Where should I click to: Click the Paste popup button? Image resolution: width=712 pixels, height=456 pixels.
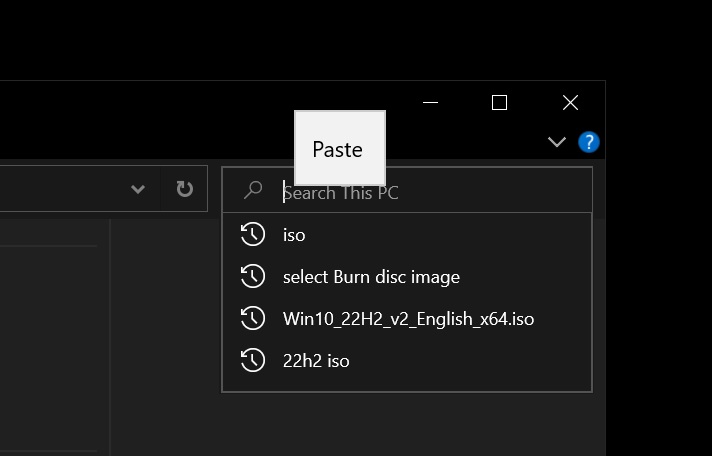(340, 149)
